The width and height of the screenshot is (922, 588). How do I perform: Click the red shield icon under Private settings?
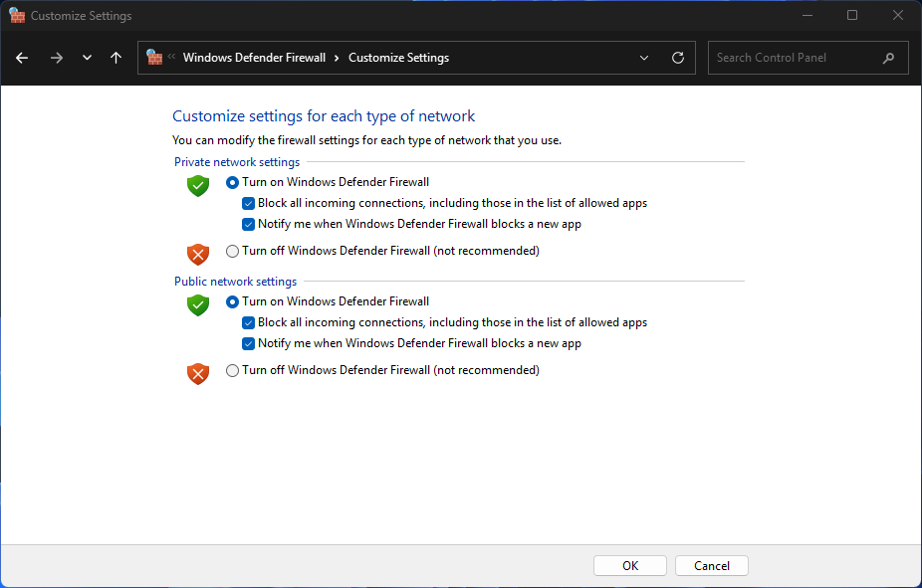point(197,251)
